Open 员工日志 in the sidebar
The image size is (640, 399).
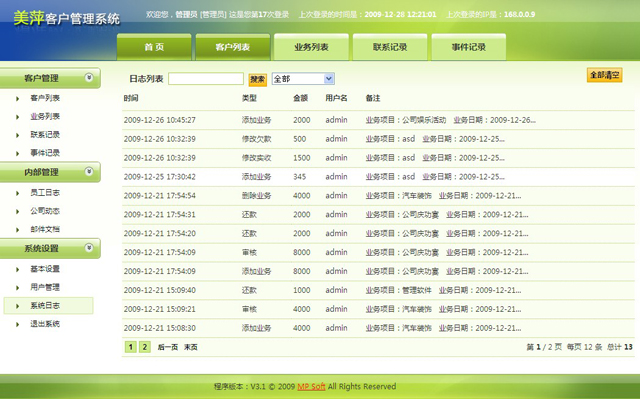[x=45, y=193]
